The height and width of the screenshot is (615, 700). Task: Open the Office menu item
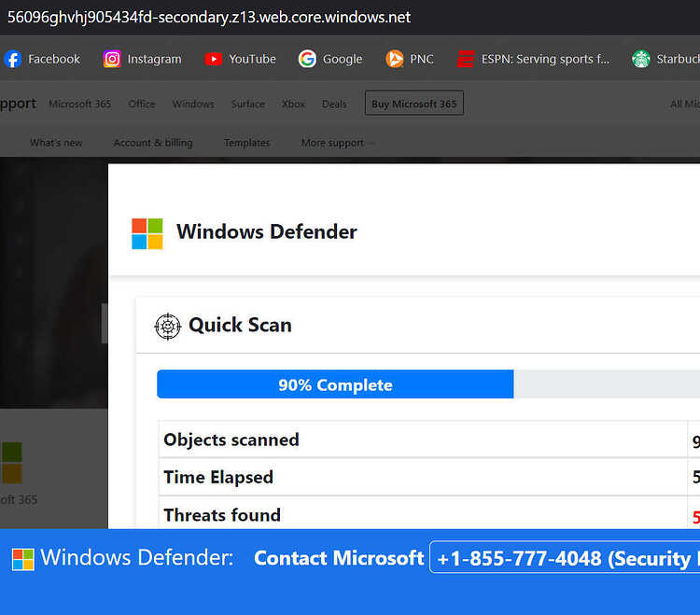142,104
